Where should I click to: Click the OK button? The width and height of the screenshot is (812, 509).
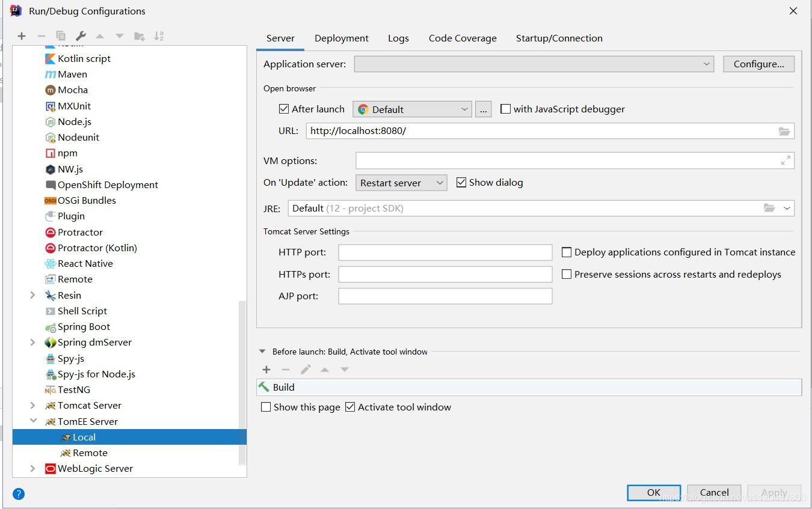654,492
